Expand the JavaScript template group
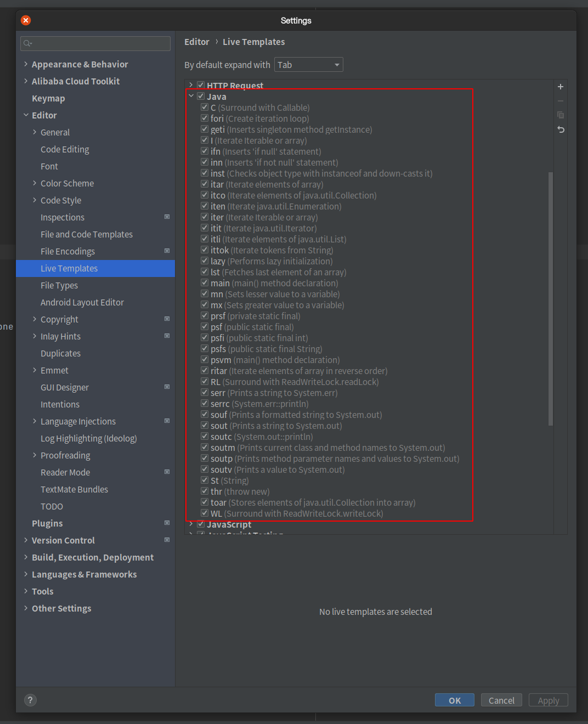Viewport: 588px width, 724px height. click(191, 524)
